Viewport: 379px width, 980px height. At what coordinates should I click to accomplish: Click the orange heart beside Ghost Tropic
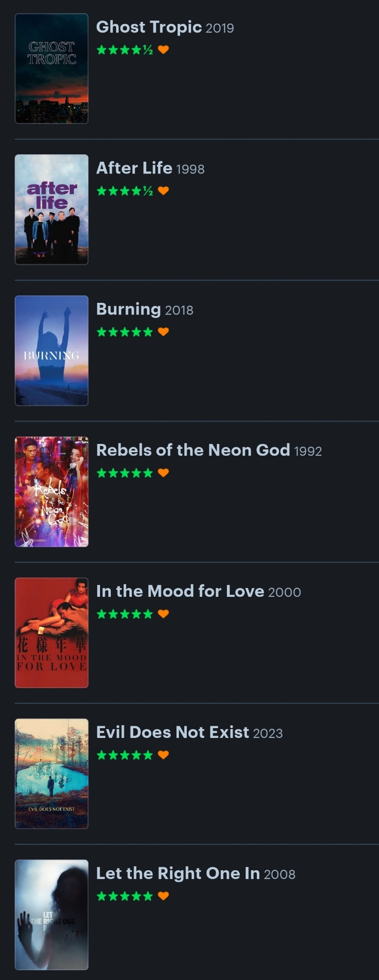(x=163, y=49)
